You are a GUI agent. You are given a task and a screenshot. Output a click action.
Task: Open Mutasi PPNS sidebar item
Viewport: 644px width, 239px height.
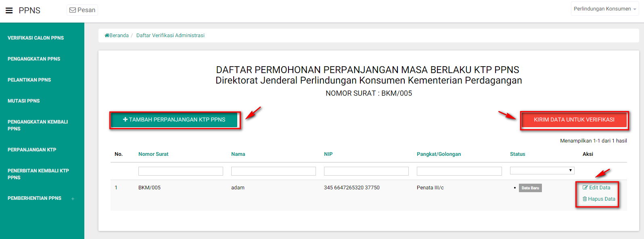(x=24, y=101)
